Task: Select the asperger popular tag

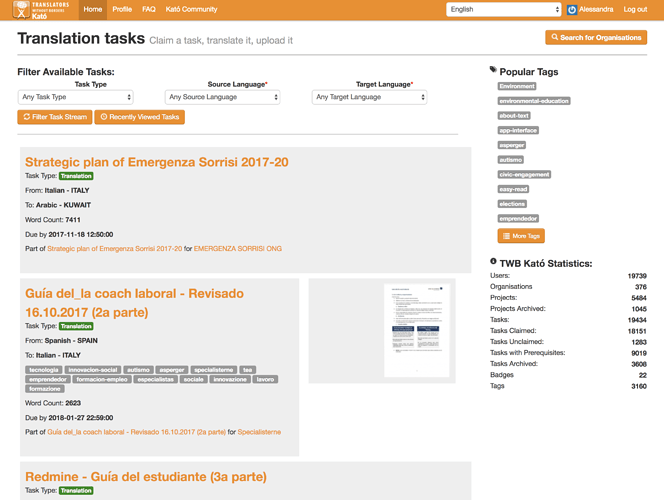Action: pyautogui.click(x=512, y=145)
